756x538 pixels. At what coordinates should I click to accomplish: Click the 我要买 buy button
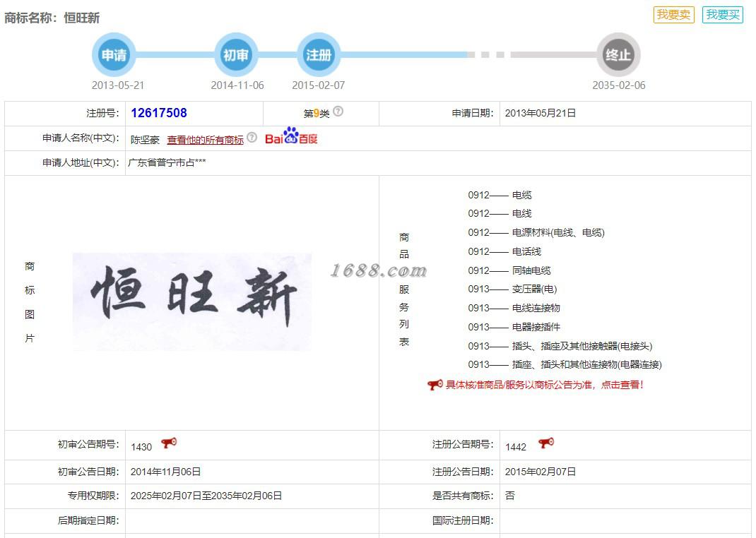pos(723,15)
